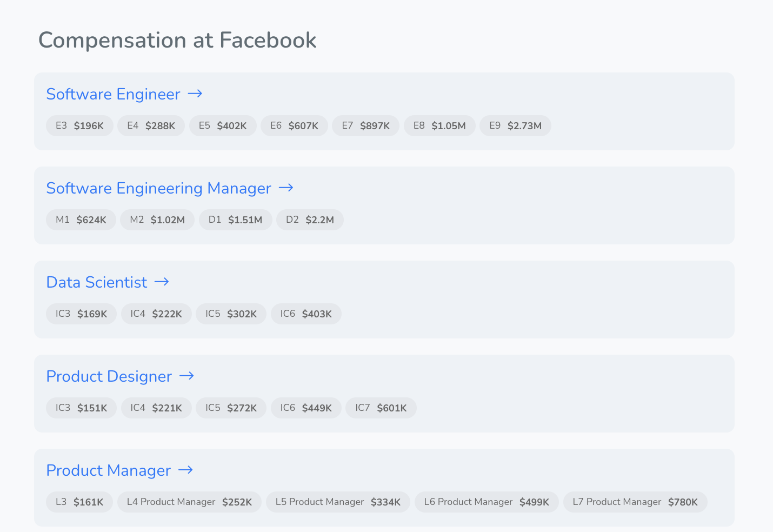Screen dimensions: 773x532
Task: Click the Compensation at Facebook heading
Action: (177, 41)
